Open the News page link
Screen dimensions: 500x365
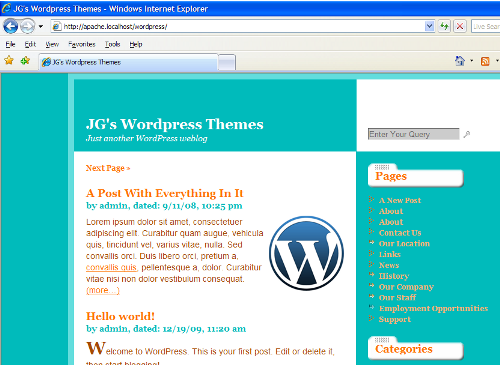pyautogui.click(x=389, y=265)
